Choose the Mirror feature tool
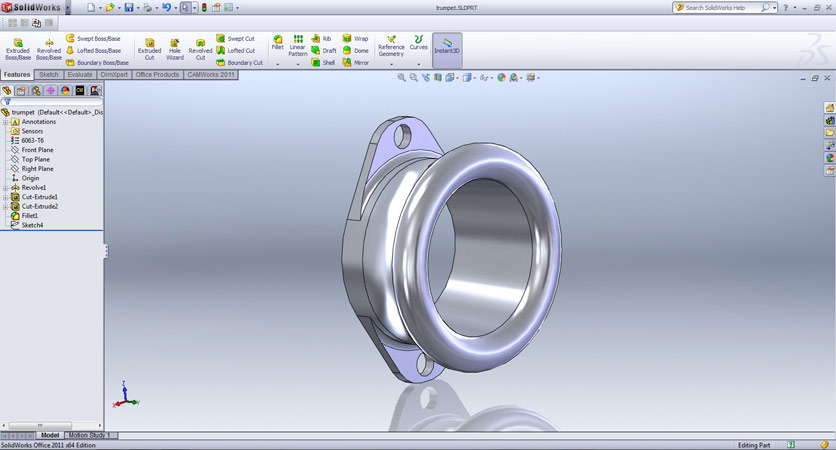836x450 pixels. coord(355,63)
